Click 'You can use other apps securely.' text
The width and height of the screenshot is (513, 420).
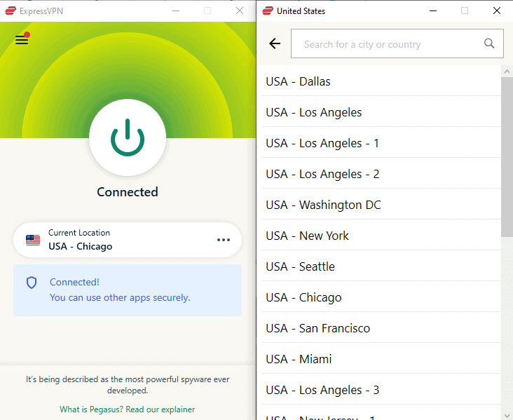pyautogui.click(x=120, y=297)
